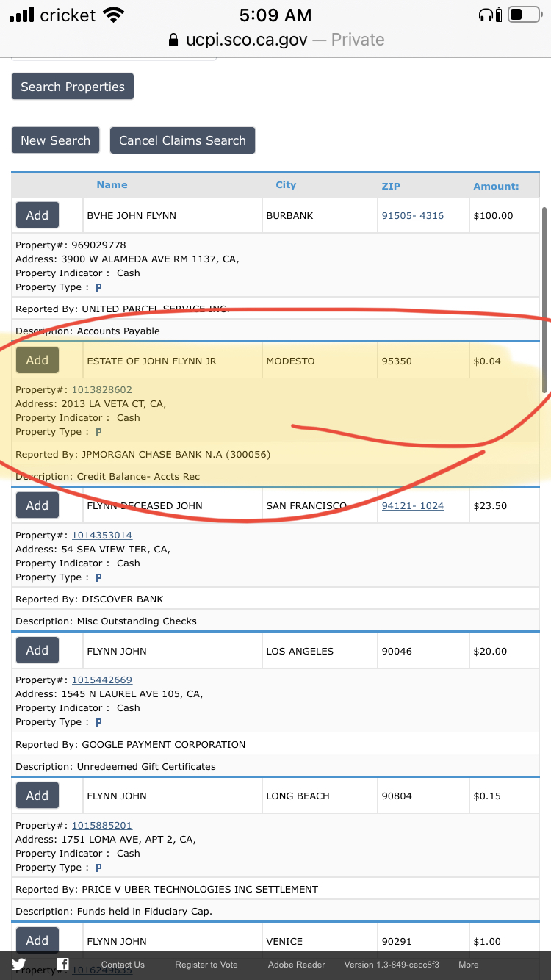Tap the Wi-Fi icon in the status bar

(113, 15)
